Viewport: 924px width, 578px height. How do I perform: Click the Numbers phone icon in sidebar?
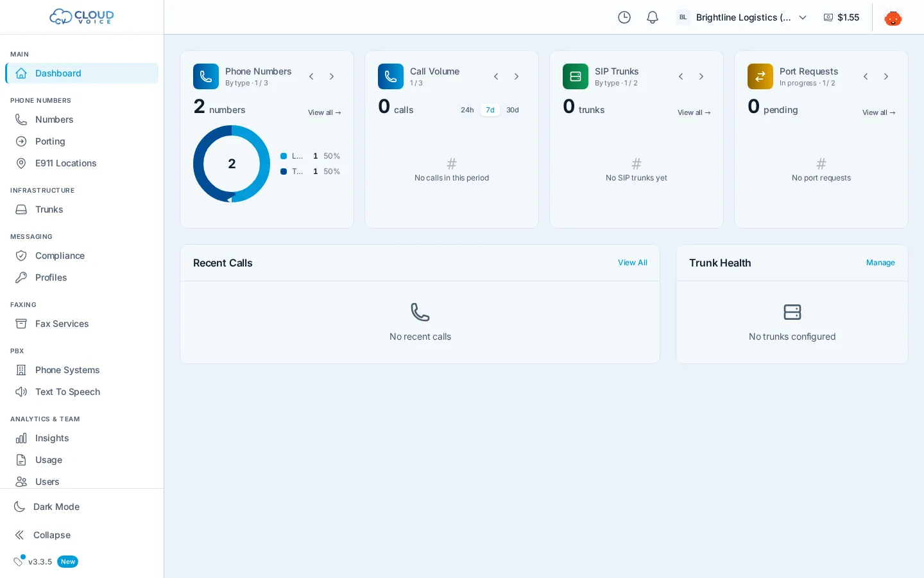pos(21,119)
